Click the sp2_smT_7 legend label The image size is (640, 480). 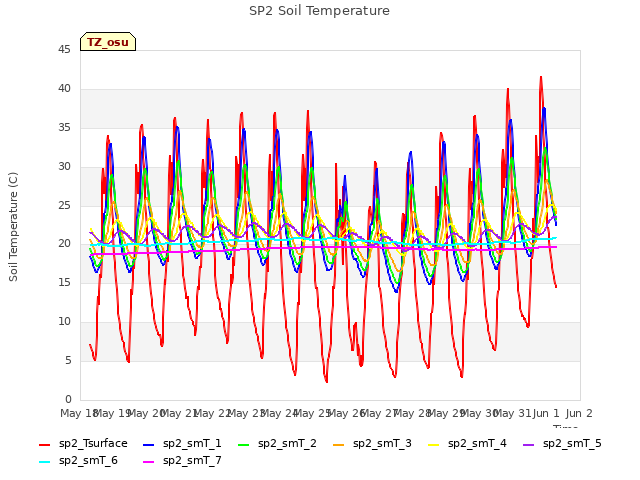[x=192, y=461]
